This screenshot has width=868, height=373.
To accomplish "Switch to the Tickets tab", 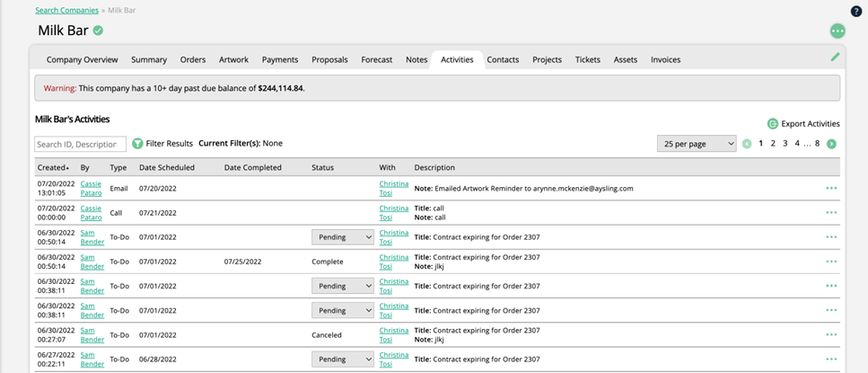I will click(x=588, y=60).
